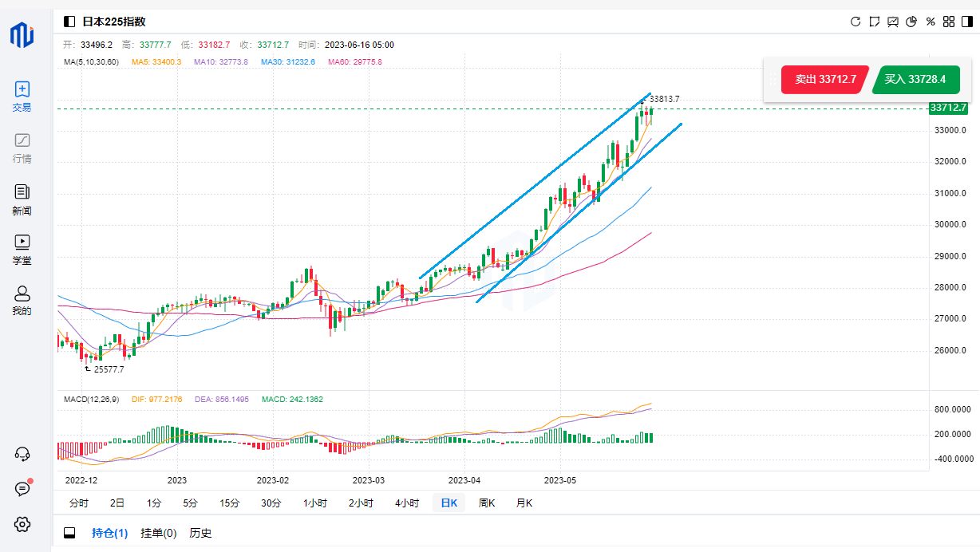Viewport: 980px width, 552px height.
Task: Switch to the 挂单(0) tab
Action: (158, 533)
